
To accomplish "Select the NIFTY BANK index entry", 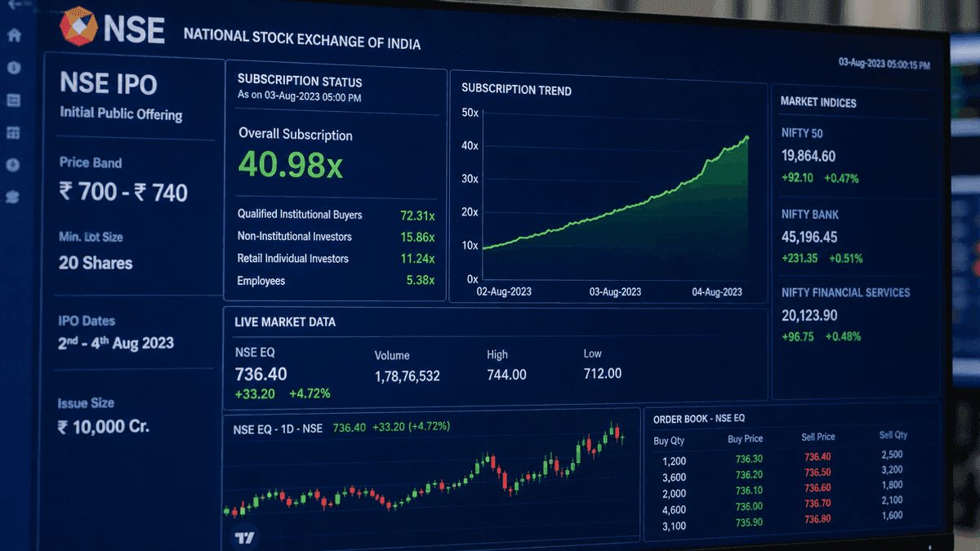I will click(x=822, y=236).
